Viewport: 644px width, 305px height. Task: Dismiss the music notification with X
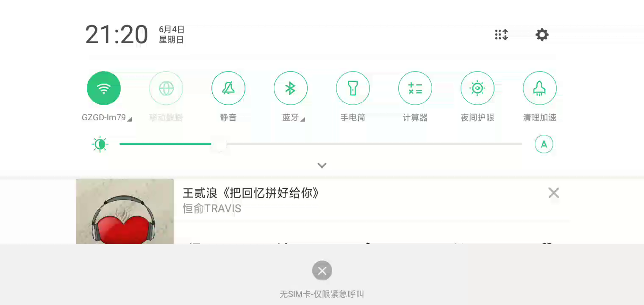pyautogui.click(x=554, y=193)
